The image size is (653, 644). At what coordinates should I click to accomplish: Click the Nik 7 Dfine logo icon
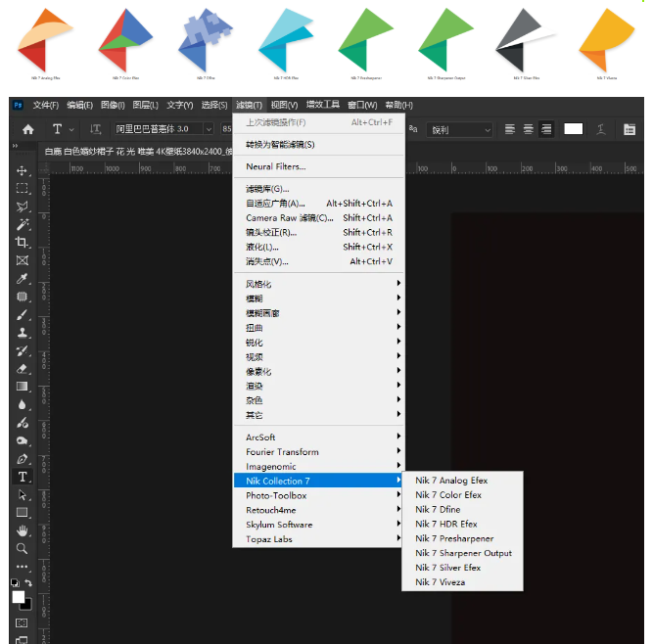tap(206, 39)
